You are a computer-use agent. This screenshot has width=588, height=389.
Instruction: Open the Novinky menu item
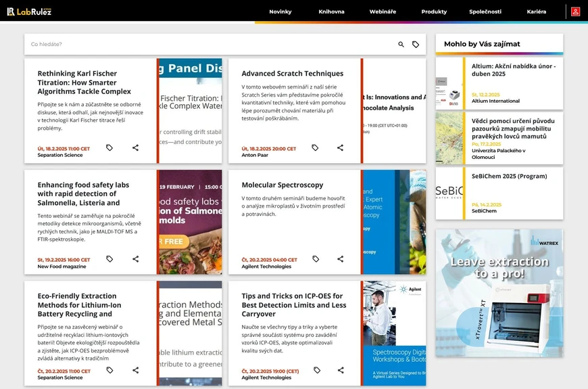(x=280, y=12)
